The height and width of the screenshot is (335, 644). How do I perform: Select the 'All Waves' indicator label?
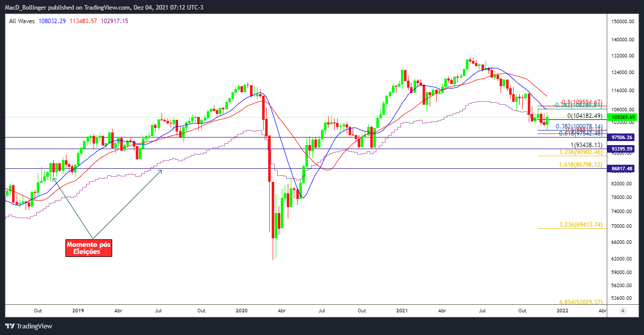(x=22, y=21)
